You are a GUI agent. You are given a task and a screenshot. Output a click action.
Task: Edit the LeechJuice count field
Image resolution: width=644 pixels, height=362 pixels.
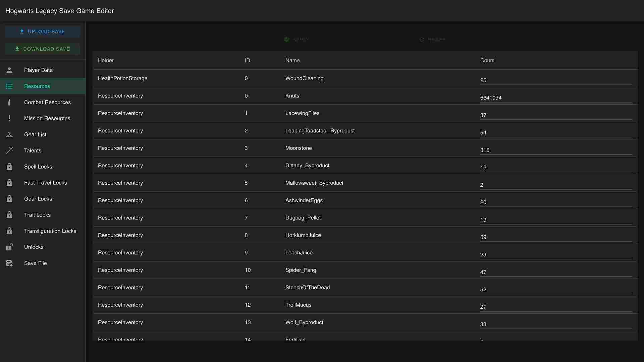[556, 254]
